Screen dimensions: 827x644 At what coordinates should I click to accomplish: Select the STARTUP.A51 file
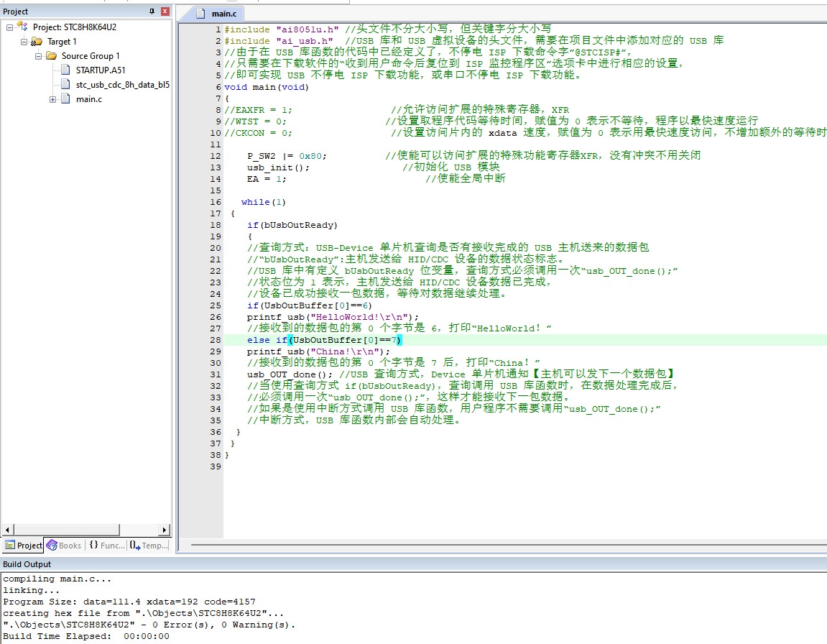click(100, 70)
